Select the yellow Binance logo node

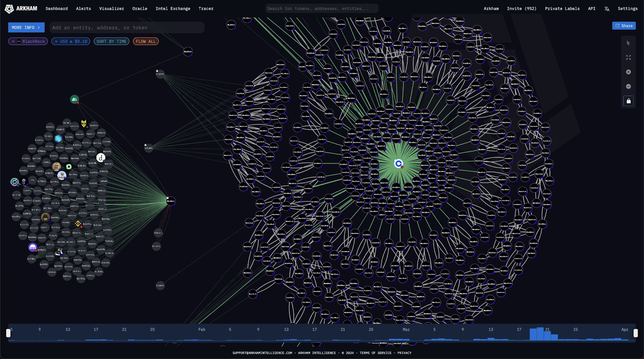tap(78, 223)
